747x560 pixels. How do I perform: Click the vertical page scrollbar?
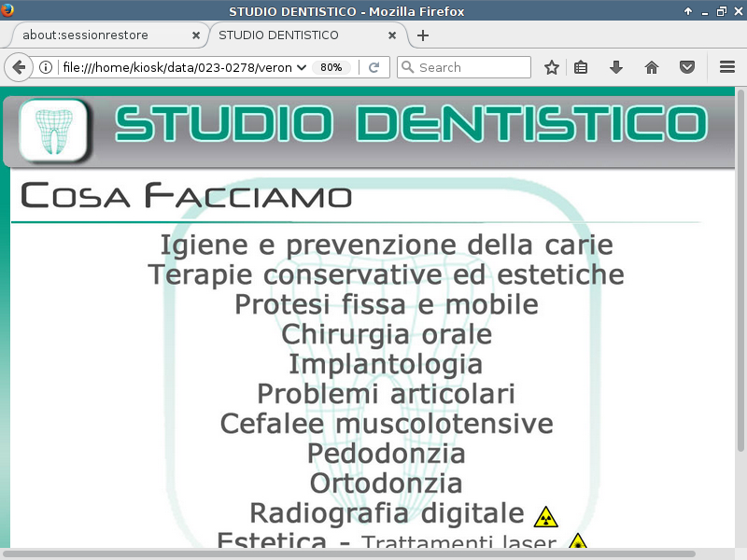click(x=740, y=280)
